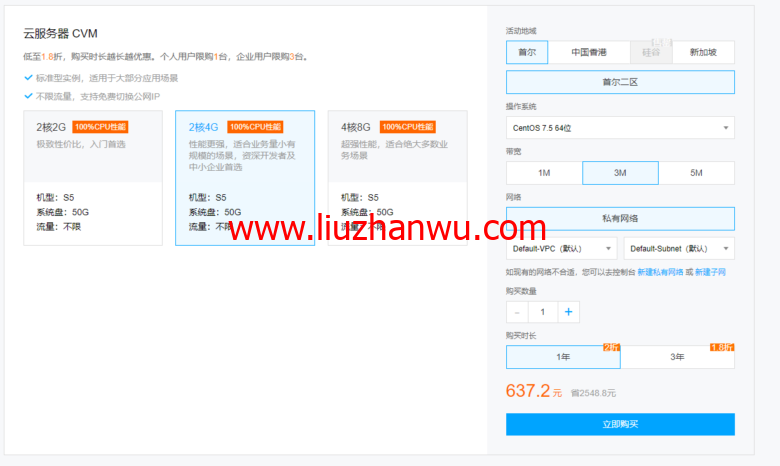Increase purchase quantity with plus button
The height and width of the screenshot is (466, 780).
coord(569,312)
